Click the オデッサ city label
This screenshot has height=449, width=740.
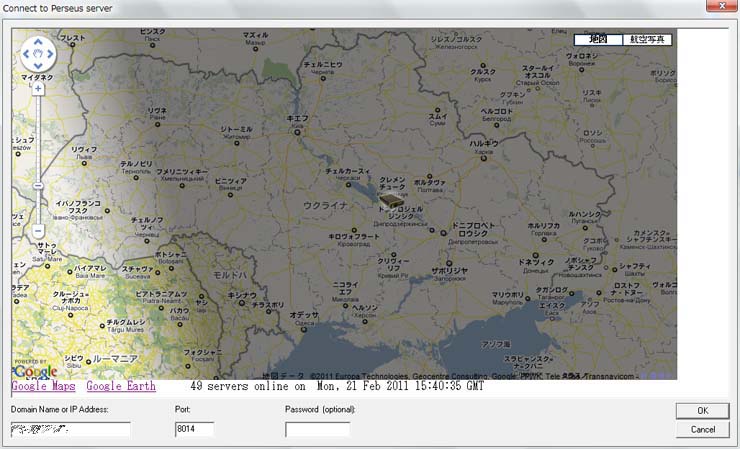(304, 315)
